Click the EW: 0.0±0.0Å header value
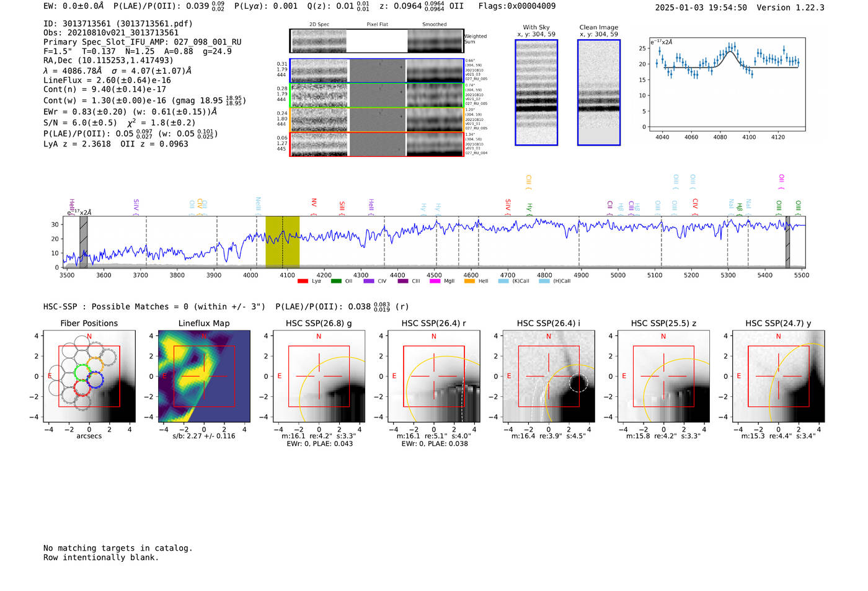Viewport: 868px width, 591px height. [x=74, y=6]
